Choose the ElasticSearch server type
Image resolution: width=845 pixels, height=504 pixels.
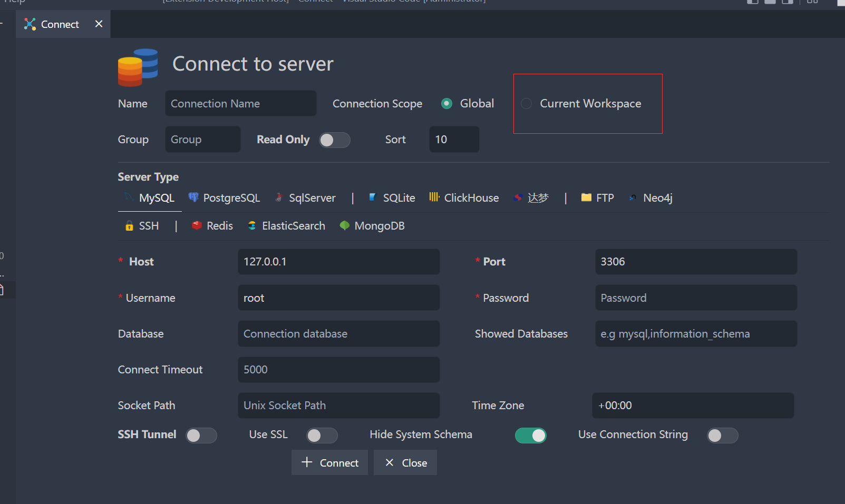pyautogui.click(x=293, y=225)
